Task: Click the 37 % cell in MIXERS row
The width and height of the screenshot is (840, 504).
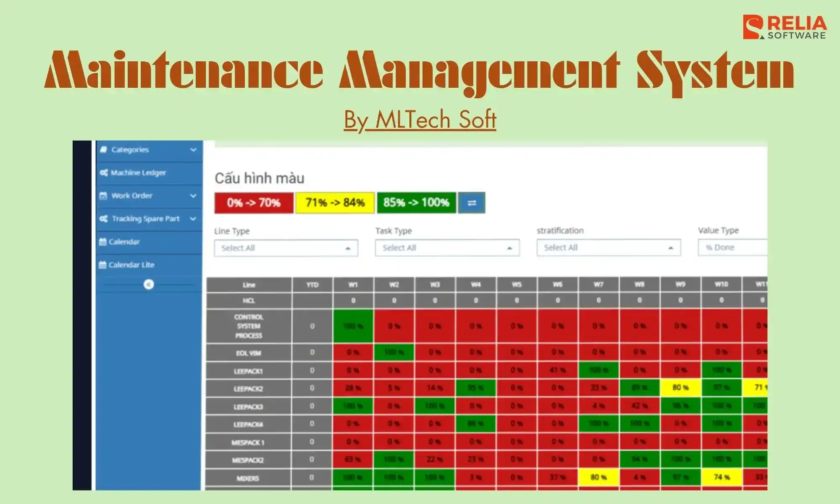Action: (x=558, y=478)
